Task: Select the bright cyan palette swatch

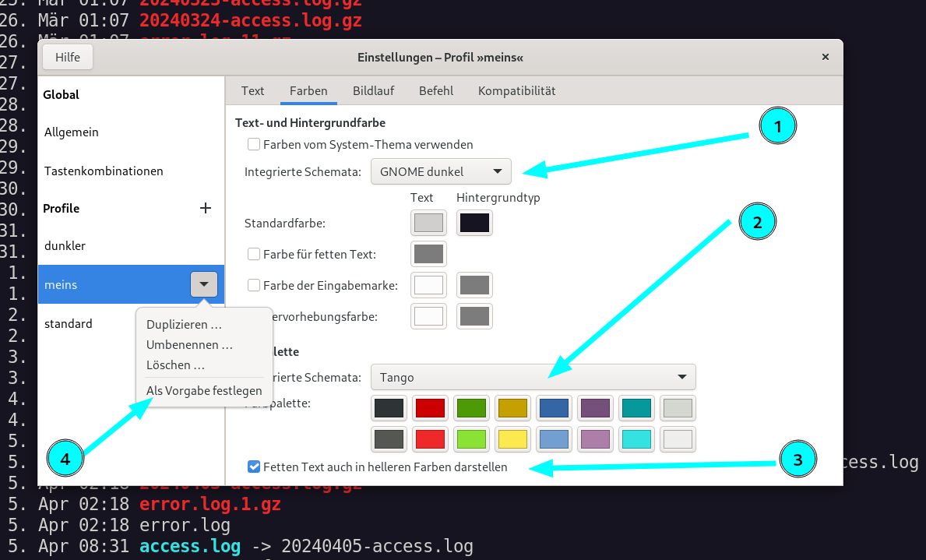Action: 636,439
